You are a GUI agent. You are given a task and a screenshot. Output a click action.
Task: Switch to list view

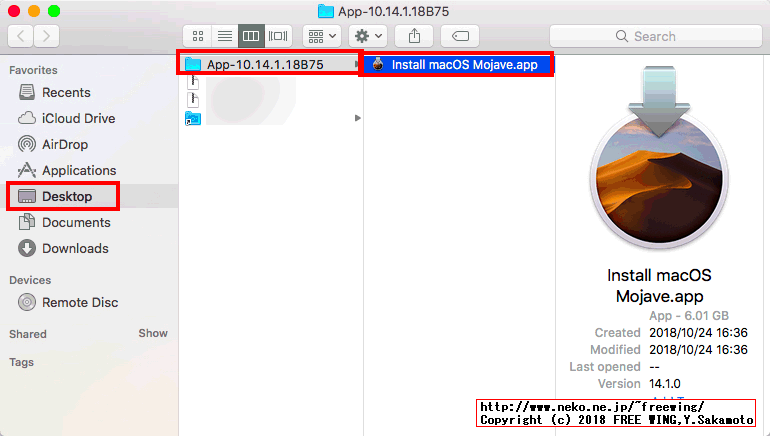(225, 36)
